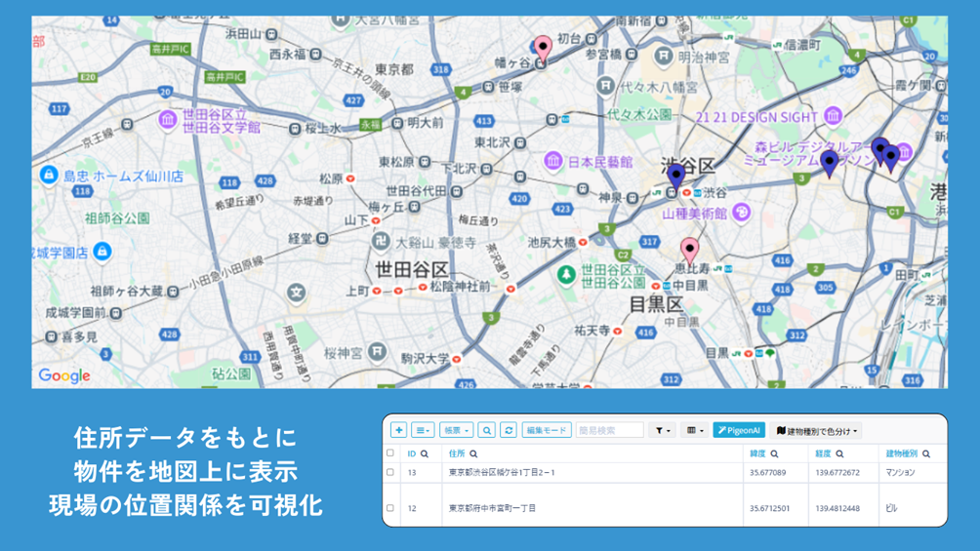Click the search icon beside 緯度 column
This screenshot has width=980, height=551.
pos(774,454)
